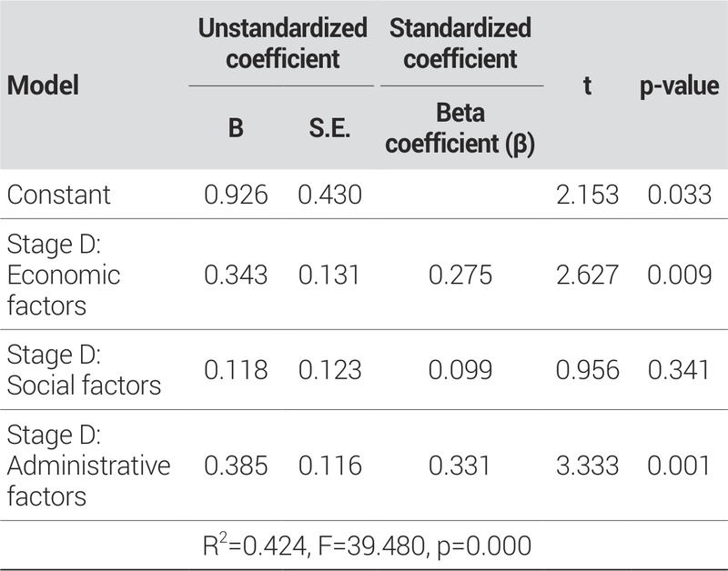Select Stage D: Economic factors row label
Image resolution: width=728 pixels, height=571 pixels.
tap(64, 275)
